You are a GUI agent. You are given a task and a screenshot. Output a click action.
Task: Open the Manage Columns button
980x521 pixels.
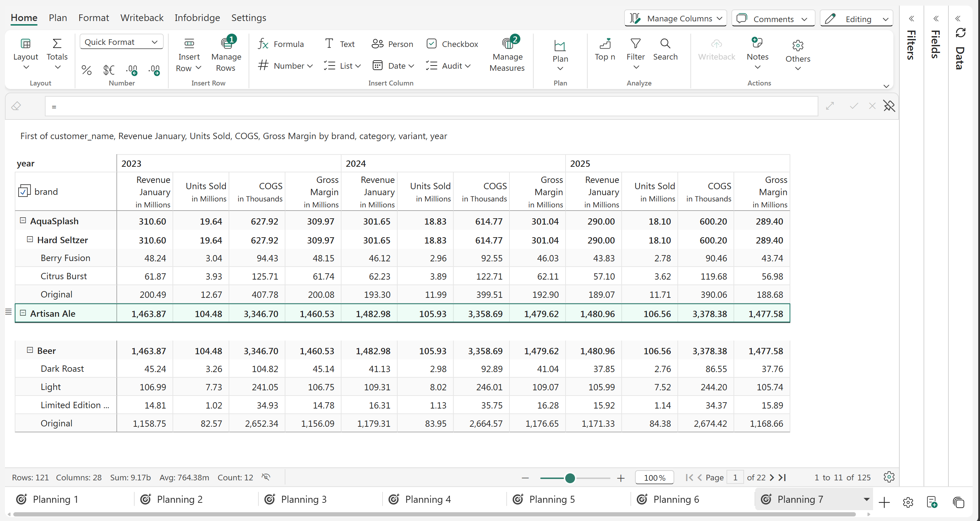[675, 19]
